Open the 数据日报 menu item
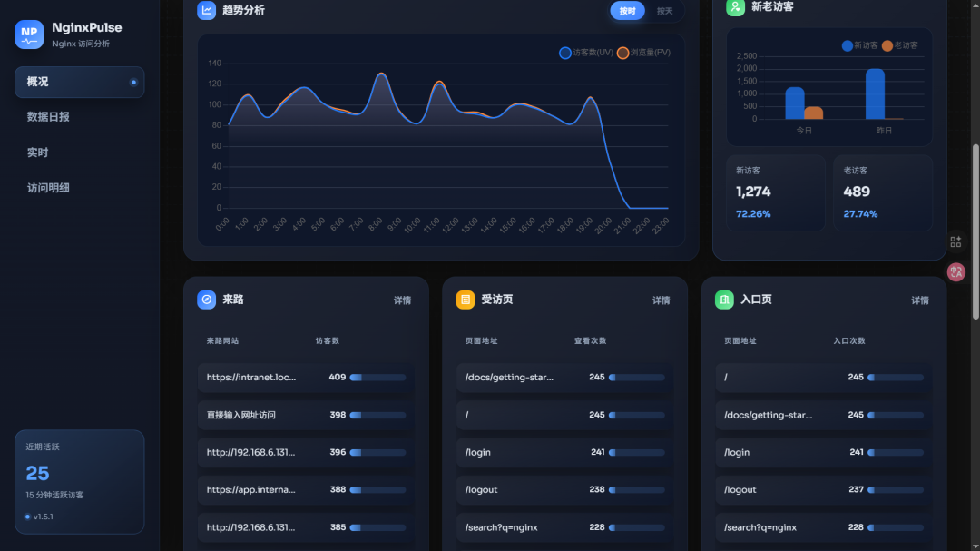 click(79, 117)
